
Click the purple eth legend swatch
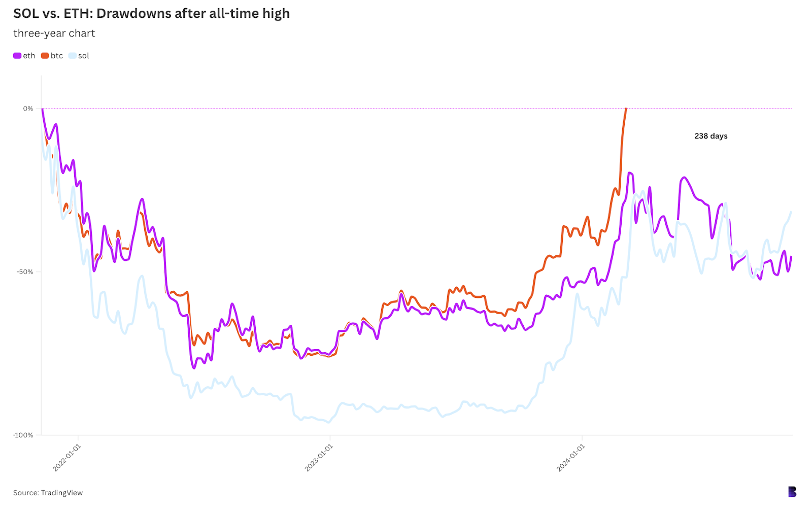point(17,56)
